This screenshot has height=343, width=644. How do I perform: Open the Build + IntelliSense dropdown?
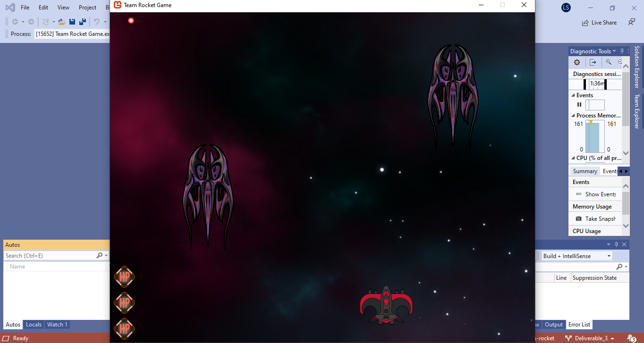(576, 256)
